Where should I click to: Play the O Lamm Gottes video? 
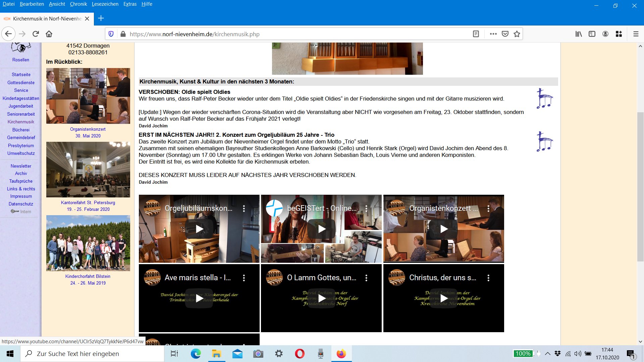pos(322,298)
